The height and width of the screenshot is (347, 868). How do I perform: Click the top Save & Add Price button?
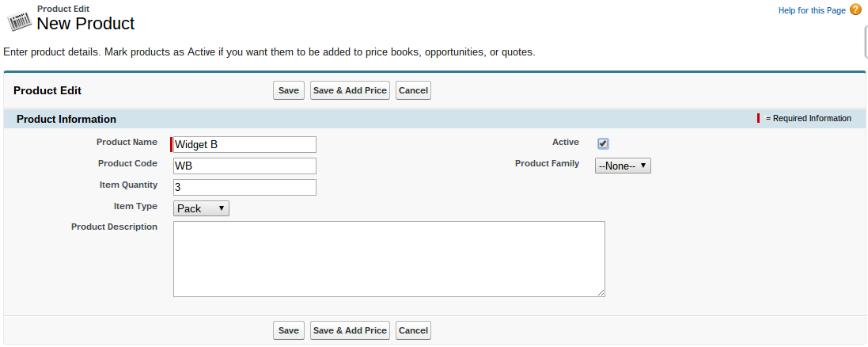pyautogui.click(x=350, y=90)
